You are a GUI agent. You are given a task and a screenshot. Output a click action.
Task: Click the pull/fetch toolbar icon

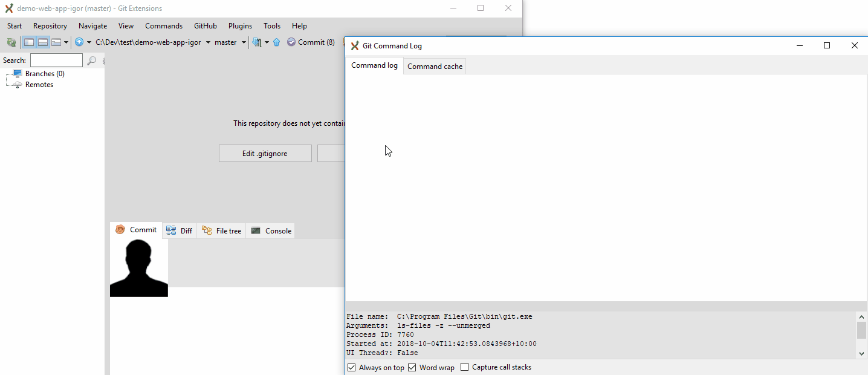pos(256,42)
